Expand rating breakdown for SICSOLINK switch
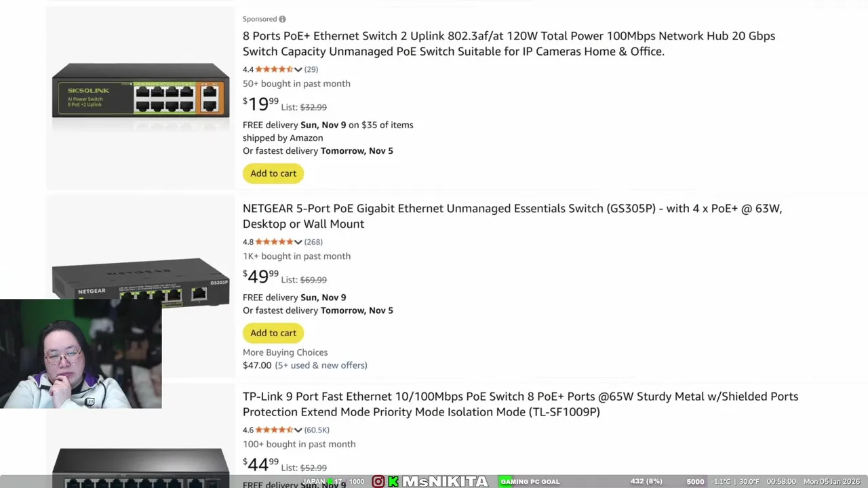Screen dimensions: 868x488 tap(298, 69)
